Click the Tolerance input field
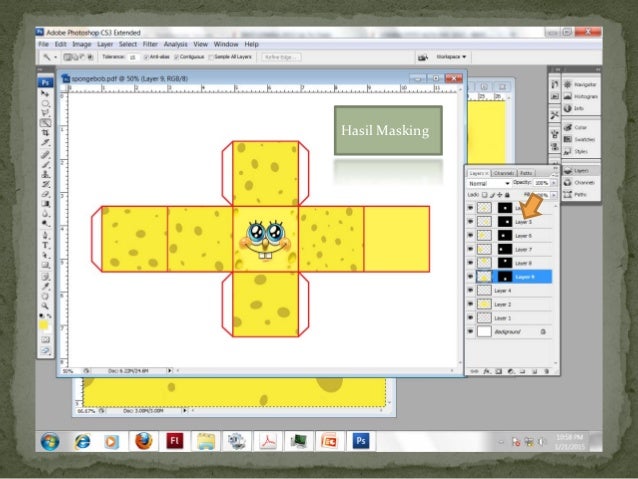Image resolution: width=638 pixels, height=479 pixels. (x=133, y=57)
